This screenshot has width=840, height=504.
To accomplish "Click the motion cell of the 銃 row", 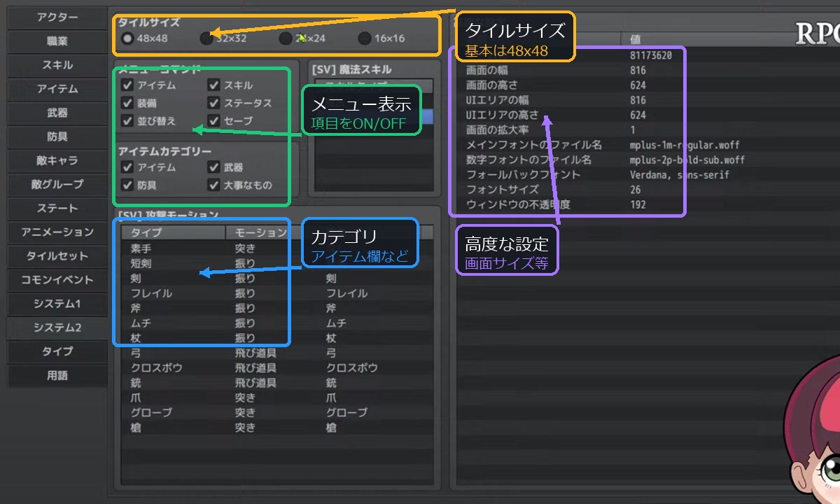I will point(255,383).
